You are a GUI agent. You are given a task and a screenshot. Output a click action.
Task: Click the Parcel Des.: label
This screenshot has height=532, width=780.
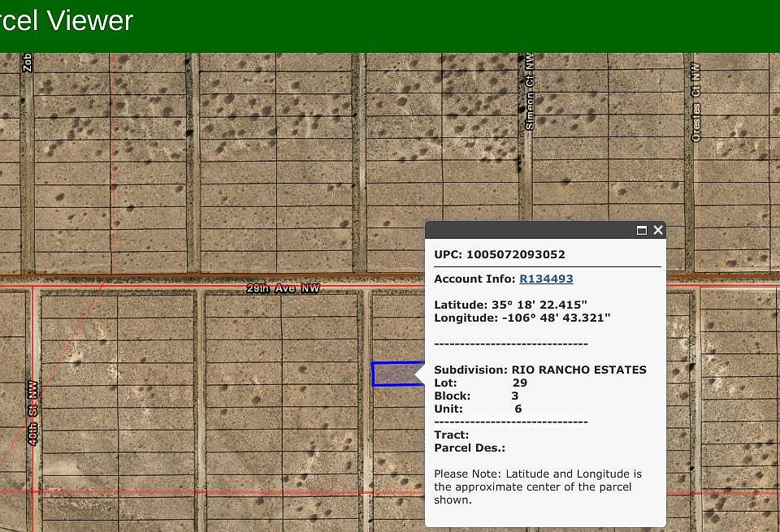point(470,448)
